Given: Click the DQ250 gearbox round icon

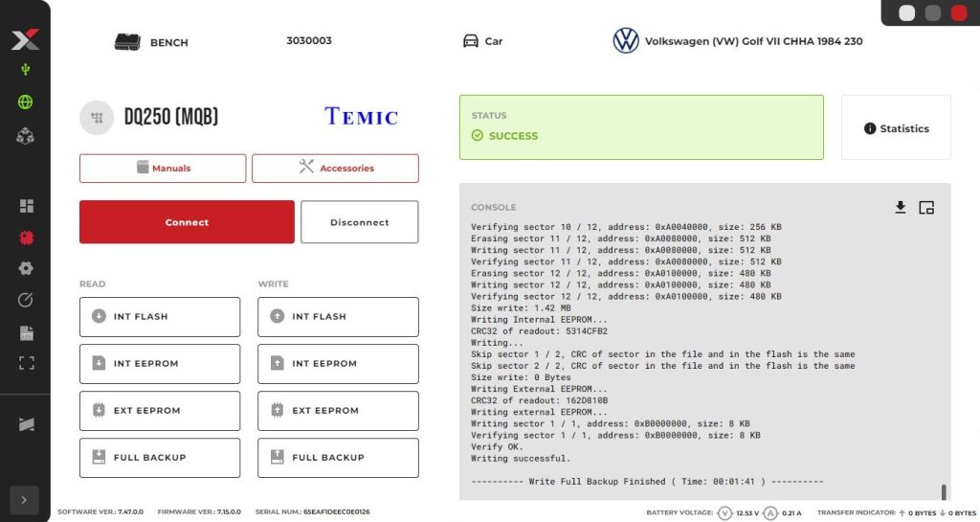Looking at the screenshot, I should tap(97, 118).
